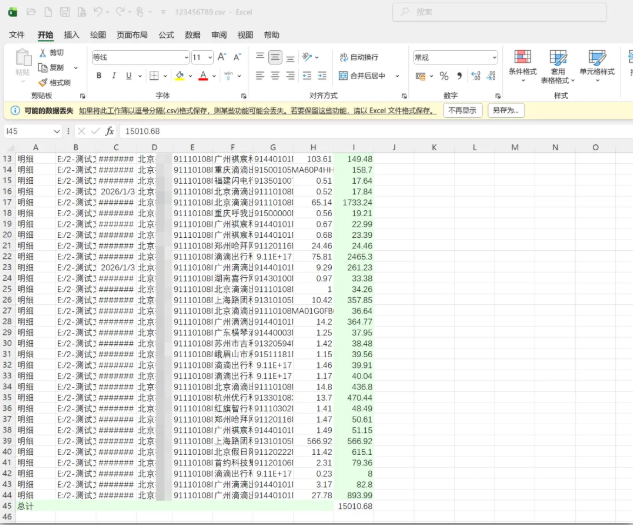The width and height of the screenshot is (633, 525).
Task: Click the insert function fx icon
Action: [109, 131]
